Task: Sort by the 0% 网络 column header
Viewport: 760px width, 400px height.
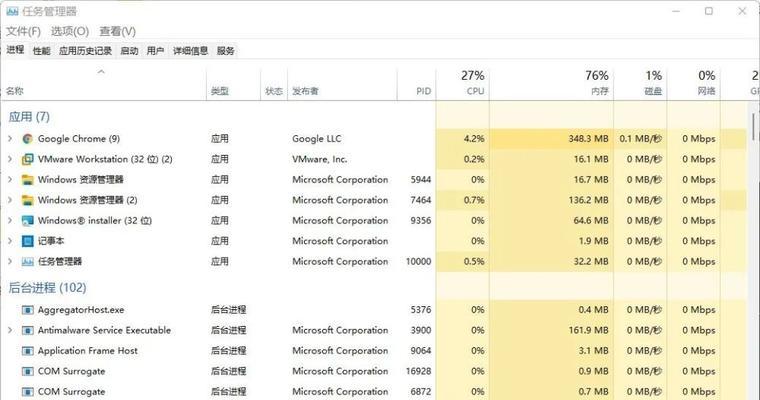Action: [x=694, y=83]
